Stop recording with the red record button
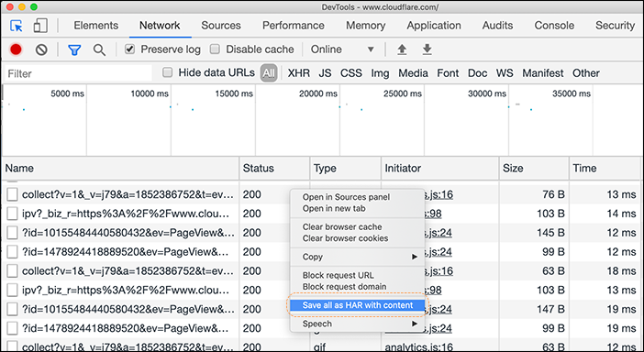This screenshot has height=352, width=644. [16, 49]
